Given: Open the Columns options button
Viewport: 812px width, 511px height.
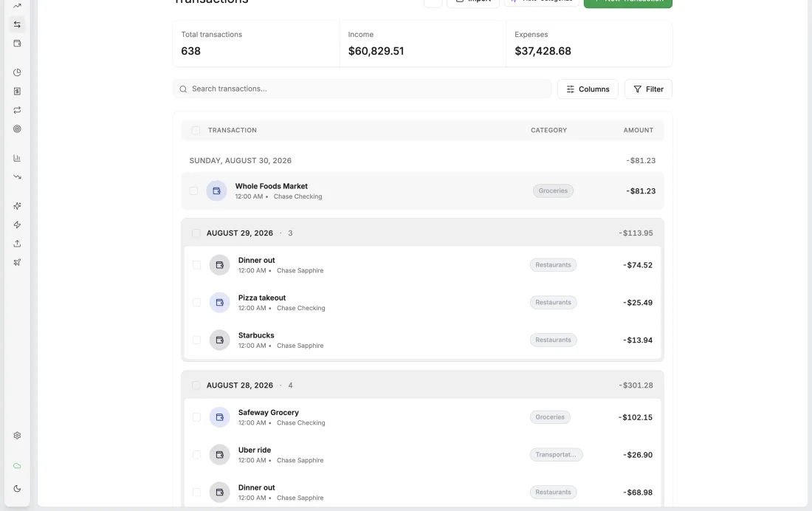Looking at the screenshot, I should point(588,89).
